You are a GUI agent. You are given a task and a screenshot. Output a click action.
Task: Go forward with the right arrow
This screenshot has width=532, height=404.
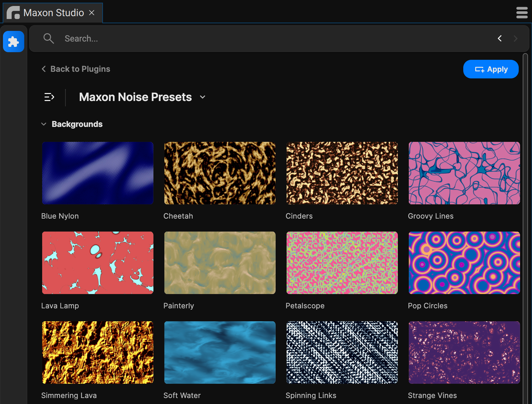click(515, 39)
